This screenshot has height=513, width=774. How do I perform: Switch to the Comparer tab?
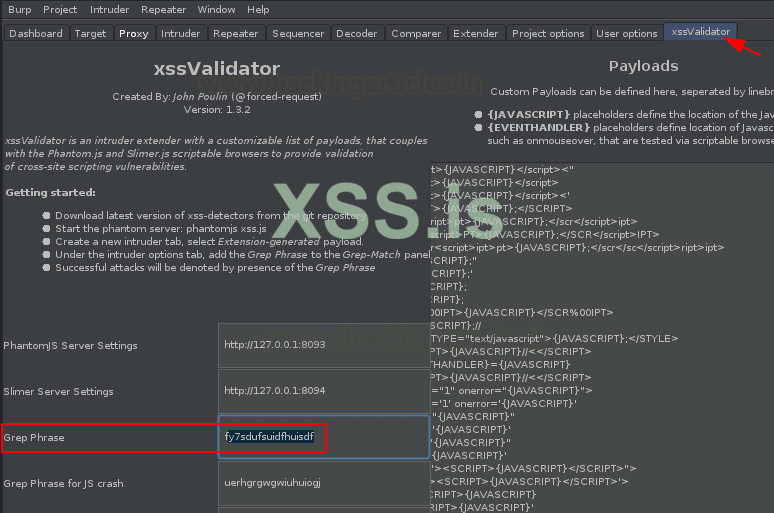tap(416, 33)
